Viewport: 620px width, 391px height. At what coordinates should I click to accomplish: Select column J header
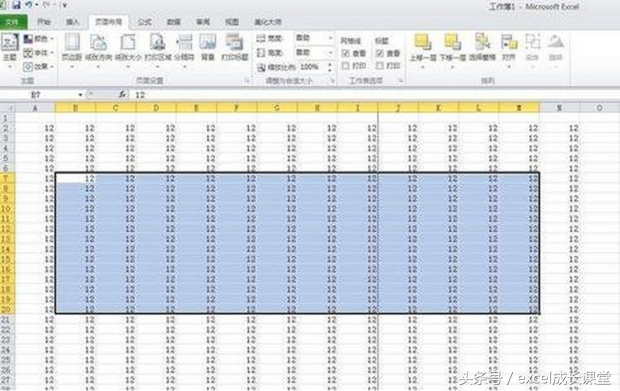coord(398,108)
